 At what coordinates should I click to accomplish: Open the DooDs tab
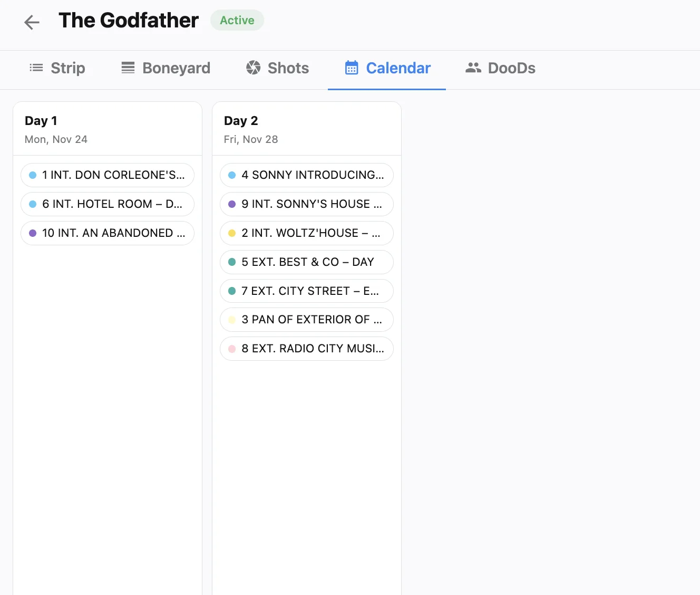click(x=500, y=68)
